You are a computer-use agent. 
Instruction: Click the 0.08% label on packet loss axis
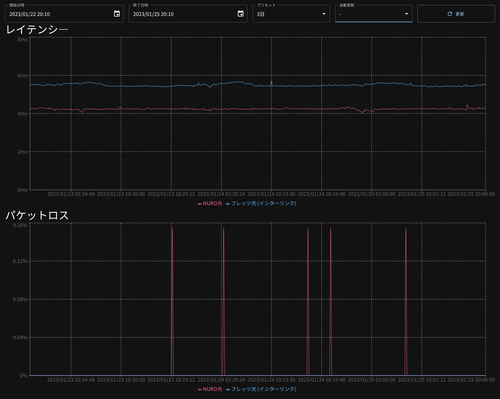(20, 299)
